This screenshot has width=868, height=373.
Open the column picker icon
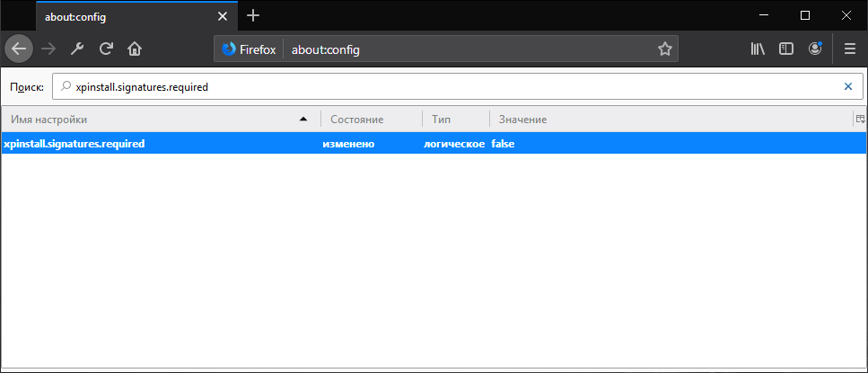click(860, 119)
